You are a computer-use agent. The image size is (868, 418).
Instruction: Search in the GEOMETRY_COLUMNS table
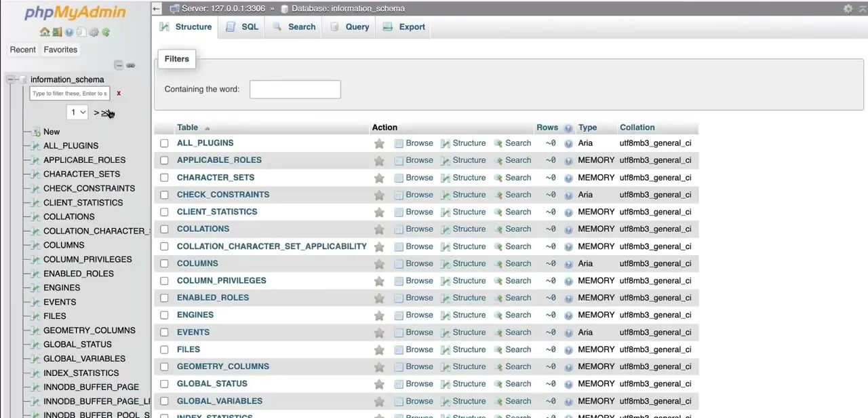513,366
